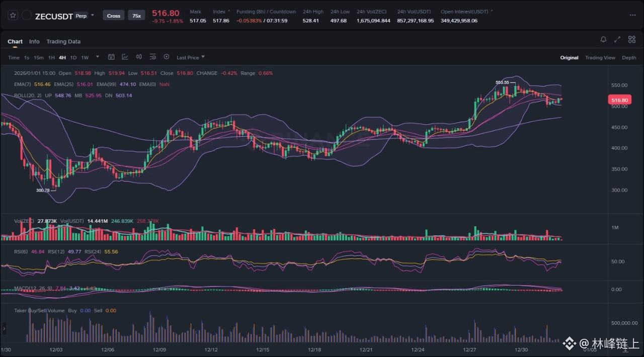Open the ZECUSDT pair selector dropdown arrow
The height and width of the screenshot is (357, 644).
(93, 16)
